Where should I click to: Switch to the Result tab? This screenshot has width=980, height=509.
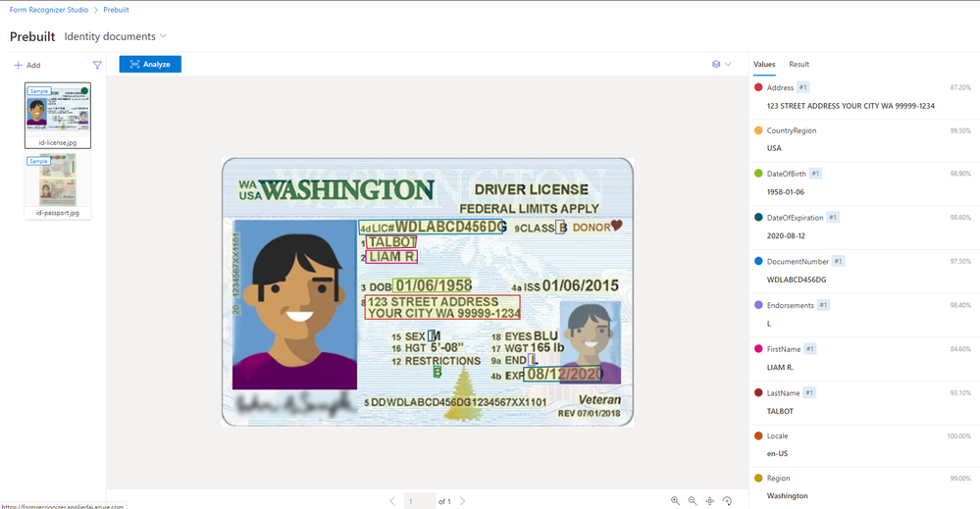click(799, 65)
